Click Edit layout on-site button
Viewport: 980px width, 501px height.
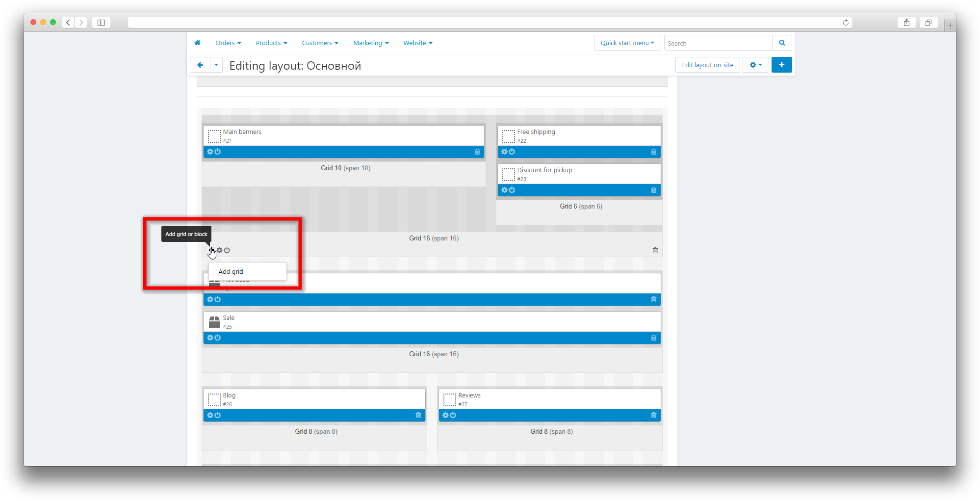tap(707, 65)
